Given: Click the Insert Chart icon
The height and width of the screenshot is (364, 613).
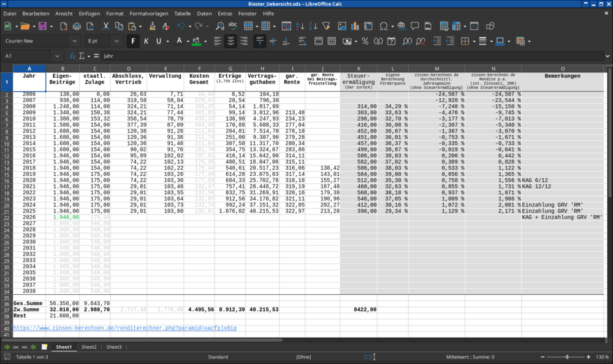Looking at the screenshot, I should click(x=355, y=26).
